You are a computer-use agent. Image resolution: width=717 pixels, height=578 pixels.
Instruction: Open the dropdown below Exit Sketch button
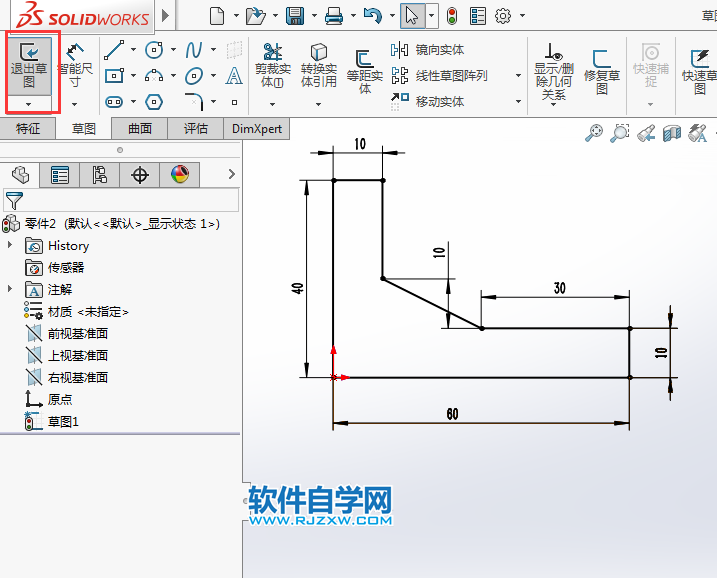pyautogui.click(x=29, y=104)
